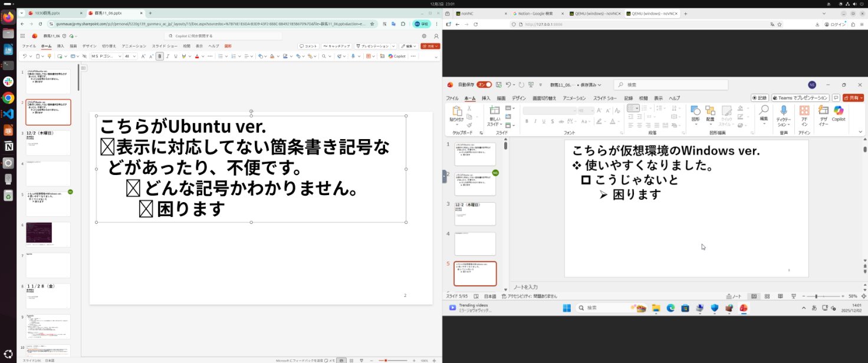Open the デザイン tab in web PowerPoint
Screen dimensions: 868x363
coord(89,46)
